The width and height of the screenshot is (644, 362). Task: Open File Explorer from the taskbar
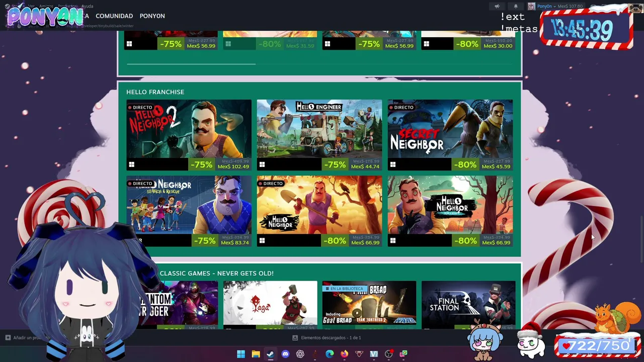pos(256,354)
